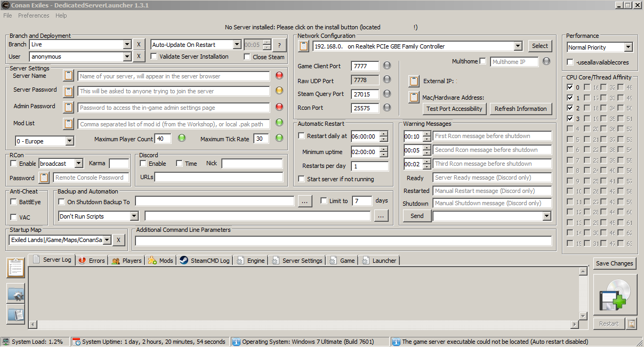Open the region dropdown showing 0 - Europe
Viewport: 644px width, 347px height.
pos(70,141)
